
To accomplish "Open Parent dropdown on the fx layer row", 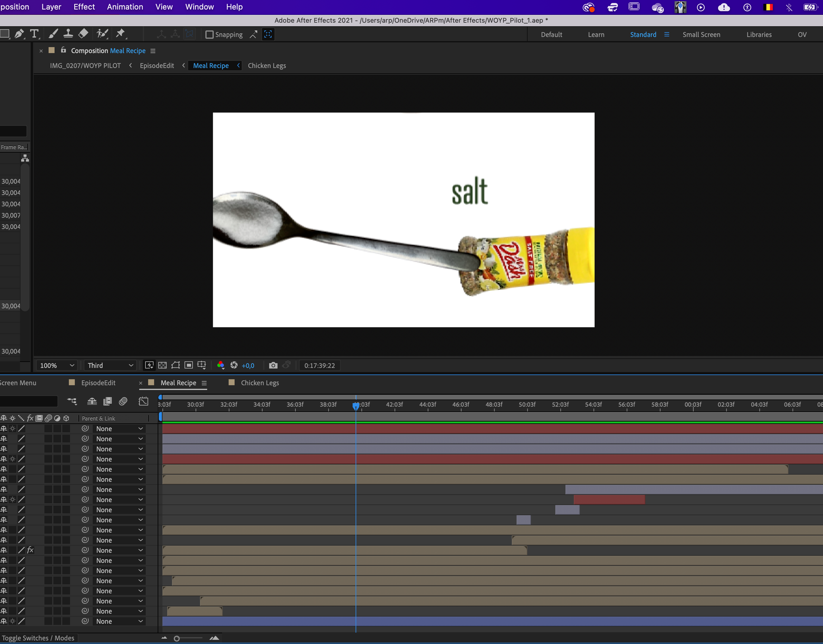I will tap(119, 550).
